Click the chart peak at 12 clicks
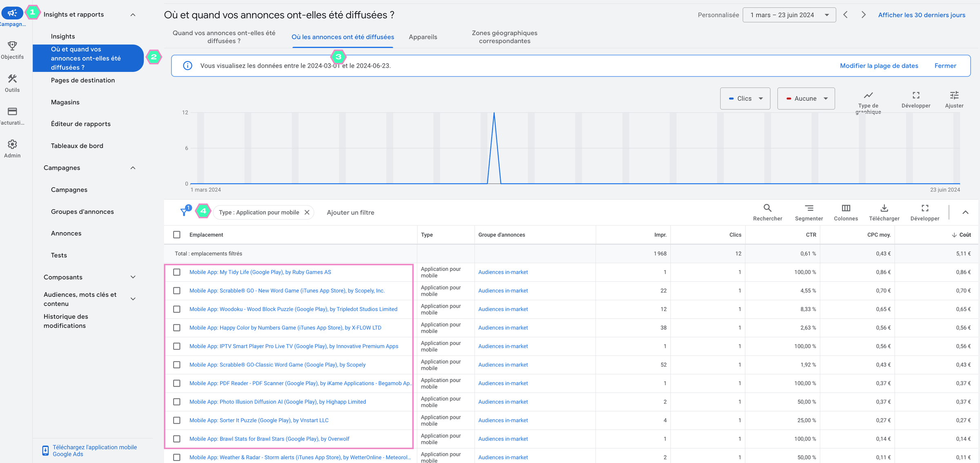This screenshot has width=980, height=463. point(494,113)
